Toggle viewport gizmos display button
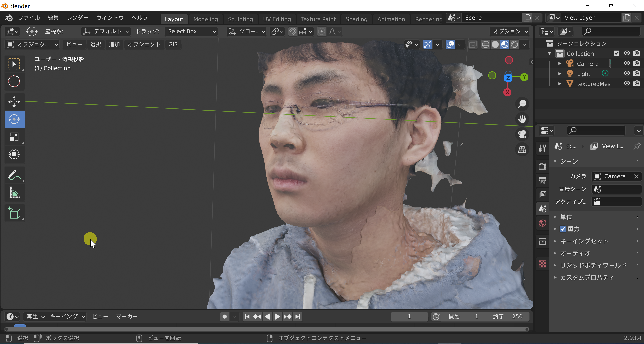The height and width of the screenshot is (344, 644). (427, 44)
